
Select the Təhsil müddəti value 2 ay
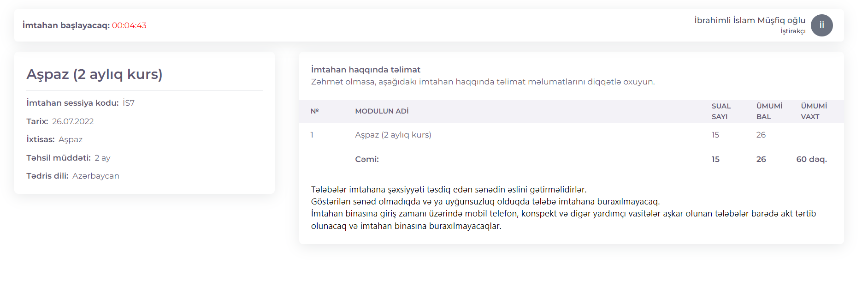click(102, 158)
